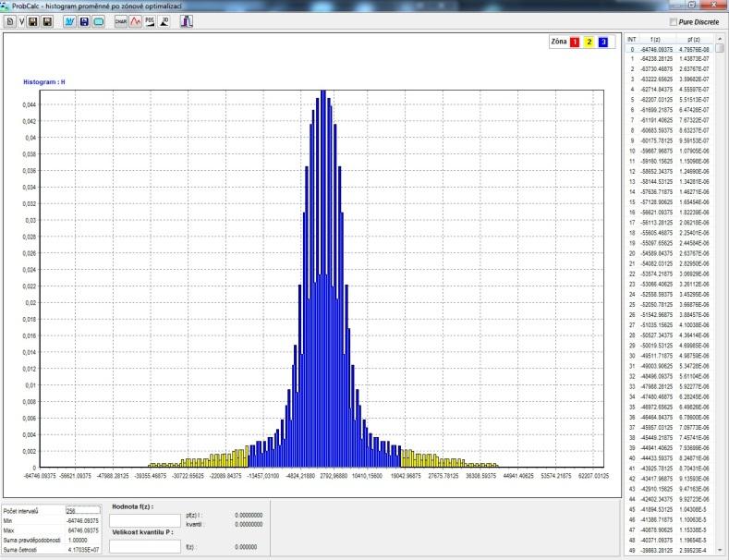
Task: Click the blue floppy disk icon
Action: pyautogui.click(x=84, y=21)
